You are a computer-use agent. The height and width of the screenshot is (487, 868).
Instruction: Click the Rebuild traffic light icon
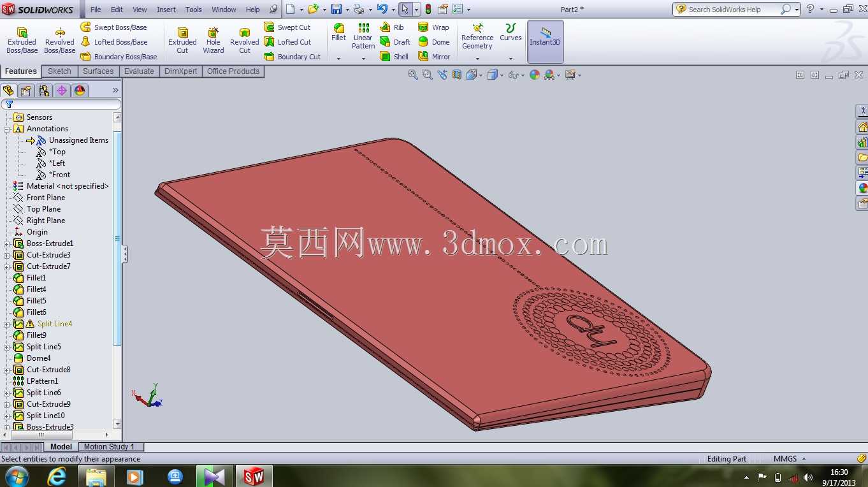pos(428,9)
